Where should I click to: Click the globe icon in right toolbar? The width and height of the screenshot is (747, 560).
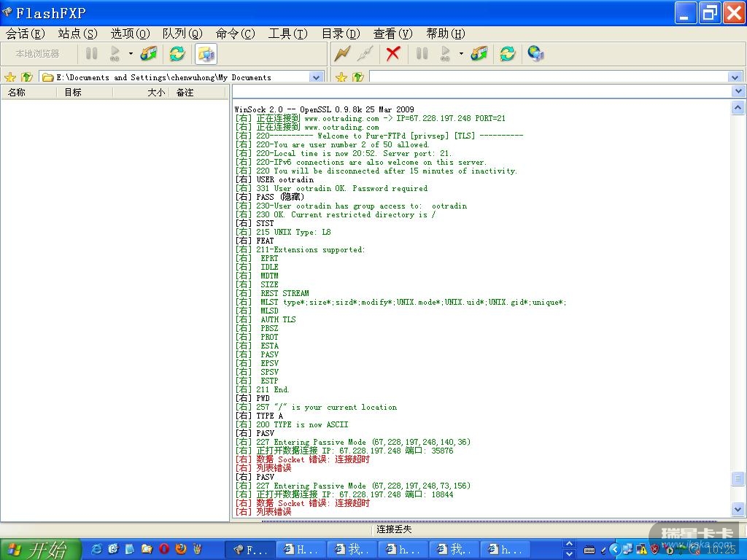535,53
